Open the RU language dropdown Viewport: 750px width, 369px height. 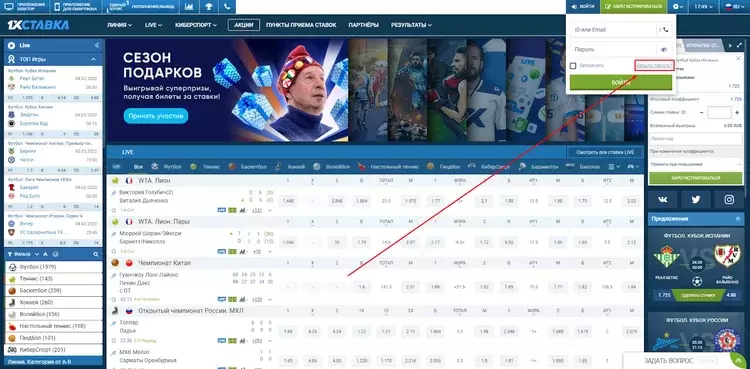(x=734, y=7)
